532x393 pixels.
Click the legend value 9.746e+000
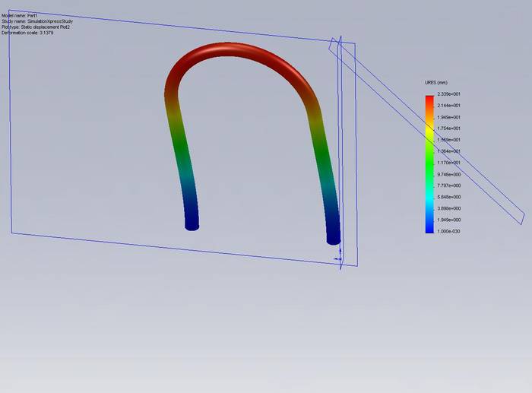[449, 174]
